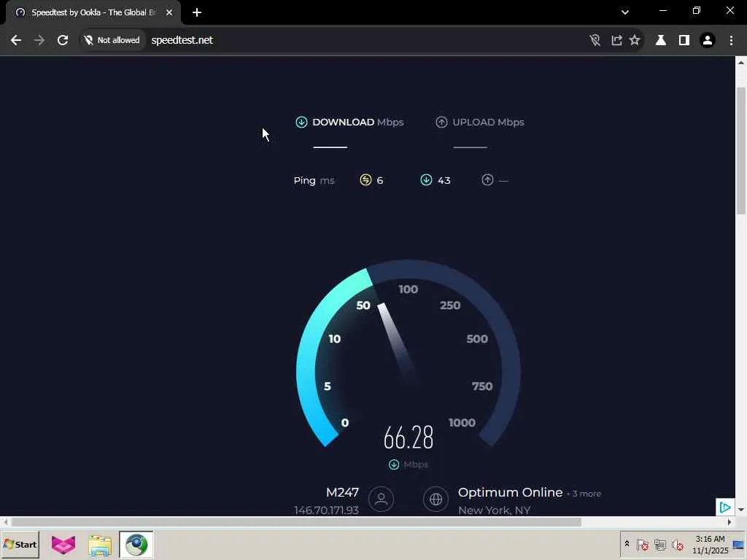Click the DOWNLOAD Mbps label
The image size is (747, 560).
tap(357, 122)
